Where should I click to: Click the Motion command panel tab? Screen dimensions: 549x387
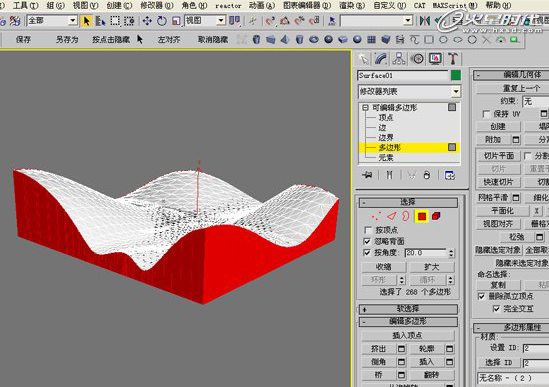click(x=417, y=59)
